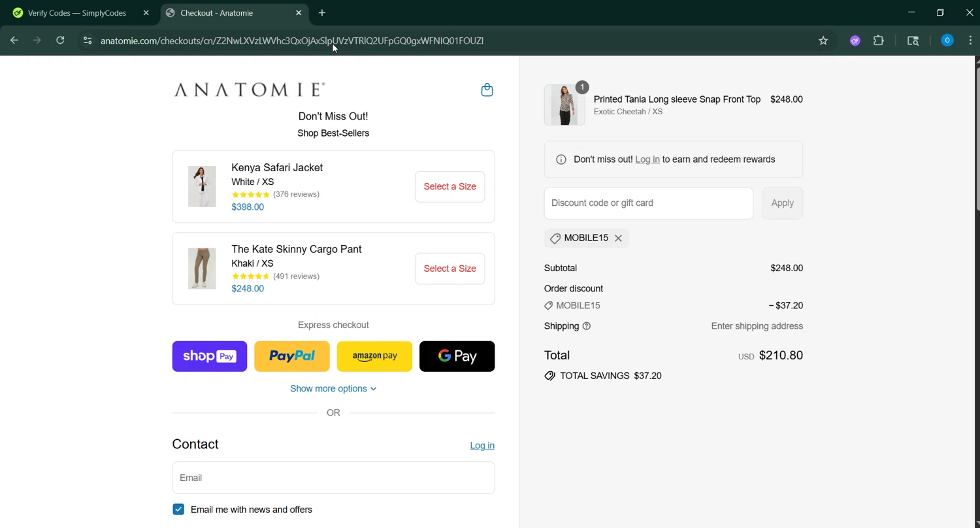The height and width of the screenshot is (528, 980).
Task: Click the Kate Skinny Cargo Pant star rating
Action: (x=250, y=276)
